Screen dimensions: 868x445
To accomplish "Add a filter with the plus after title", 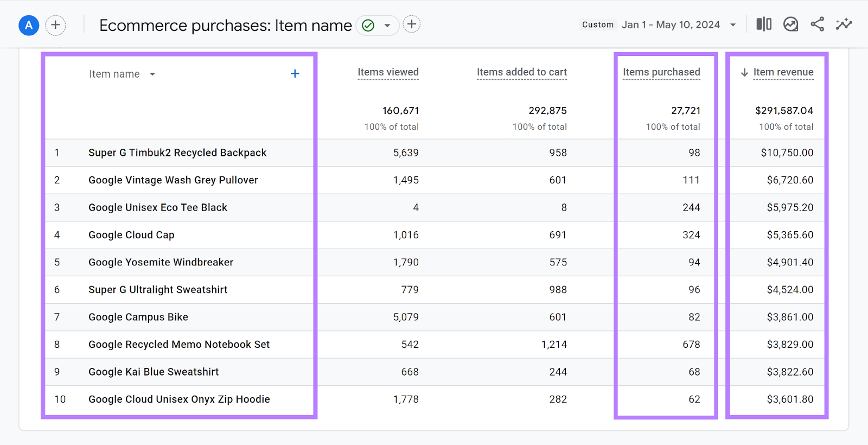I will click(412, 24).
